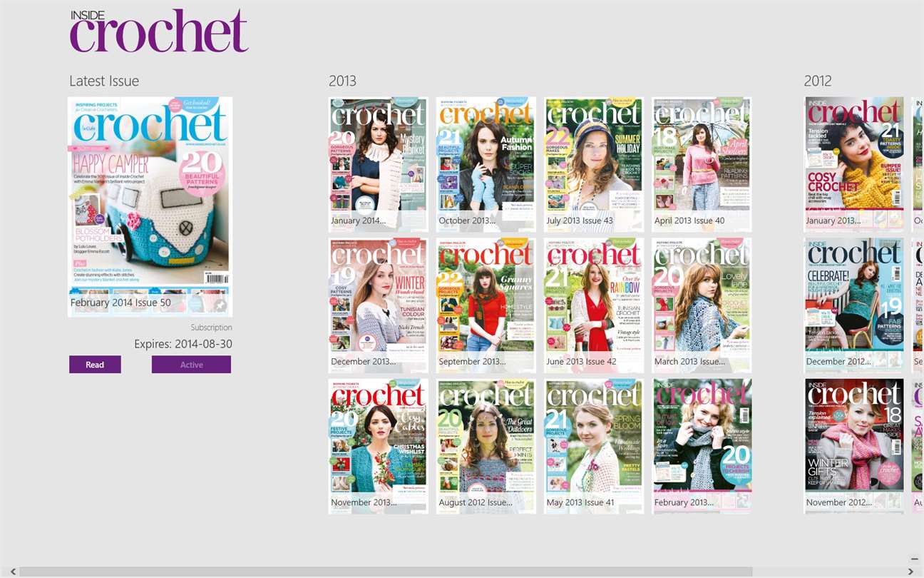Viewport: 924px width, 578px height.
Task: Click the Subscription label
Action: click(x=212, y=328)
